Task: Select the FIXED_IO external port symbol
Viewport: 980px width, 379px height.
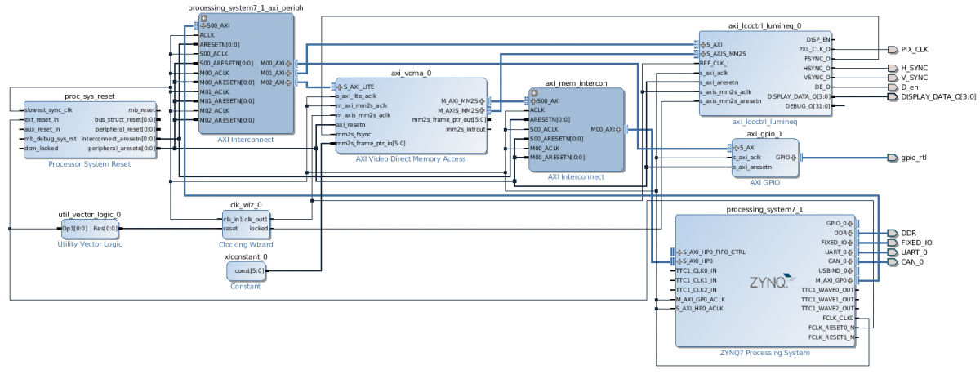Action: (x=892, y=243)
